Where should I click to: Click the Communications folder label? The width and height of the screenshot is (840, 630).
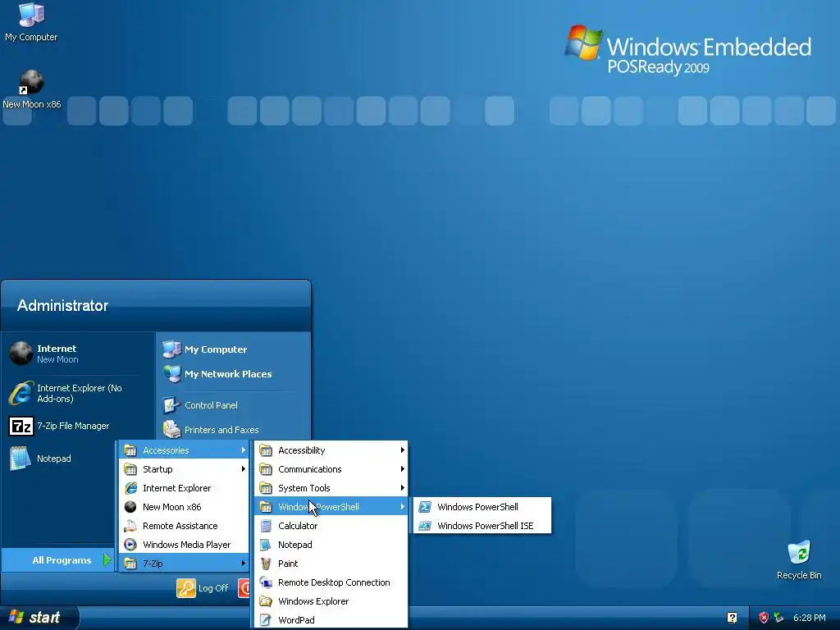(x=309, y=468)
